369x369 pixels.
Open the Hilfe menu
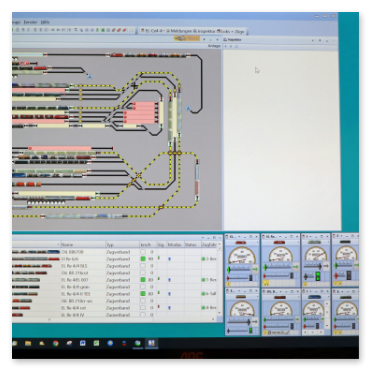click(x=45, y=22)
